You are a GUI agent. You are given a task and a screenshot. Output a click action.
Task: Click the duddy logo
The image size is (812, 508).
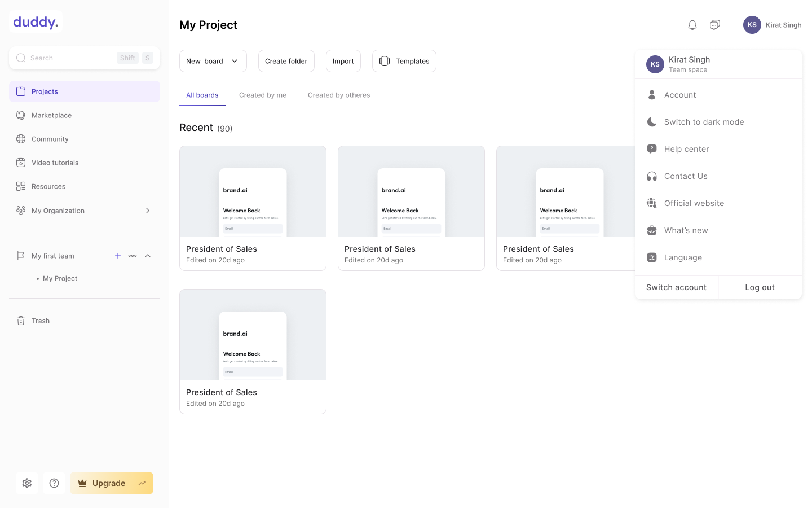click(36, 22)
